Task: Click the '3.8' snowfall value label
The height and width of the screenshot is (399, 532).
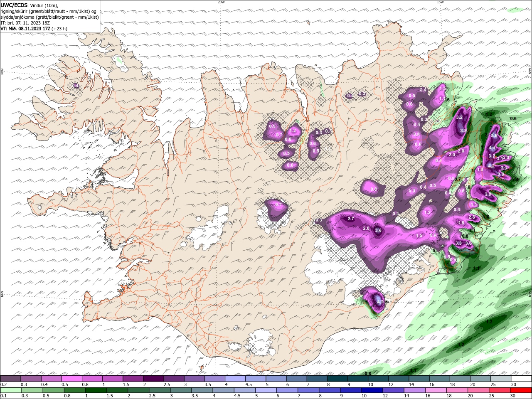Action: (x=464, y=131)
